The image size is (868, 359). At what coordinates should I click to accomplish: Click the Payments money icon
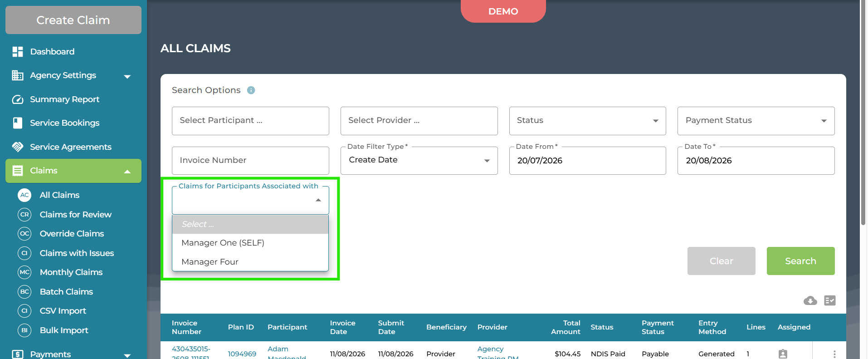pyautogui.click(x=18, y=354)
